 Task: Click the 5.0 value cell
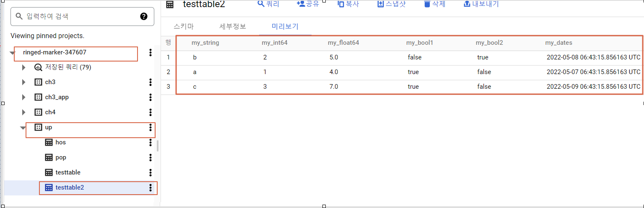pyautogui.click(x=334, y=57)
